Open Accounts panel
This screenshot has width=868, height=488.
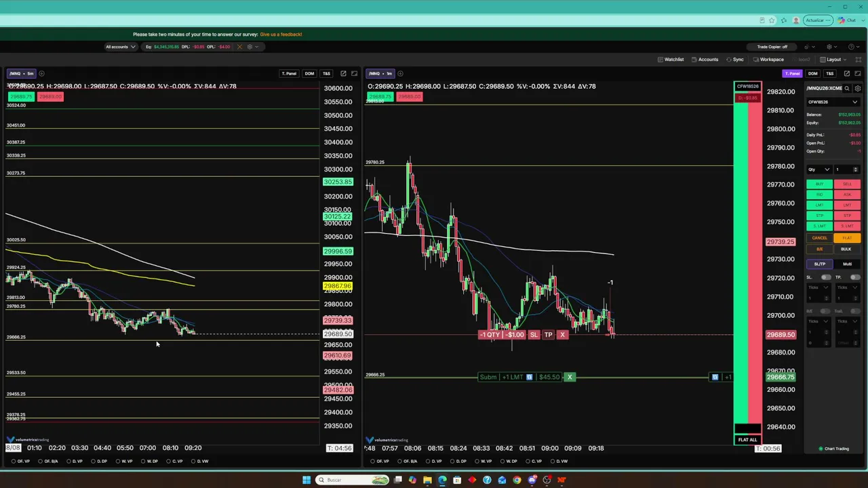tap(705, 60)
